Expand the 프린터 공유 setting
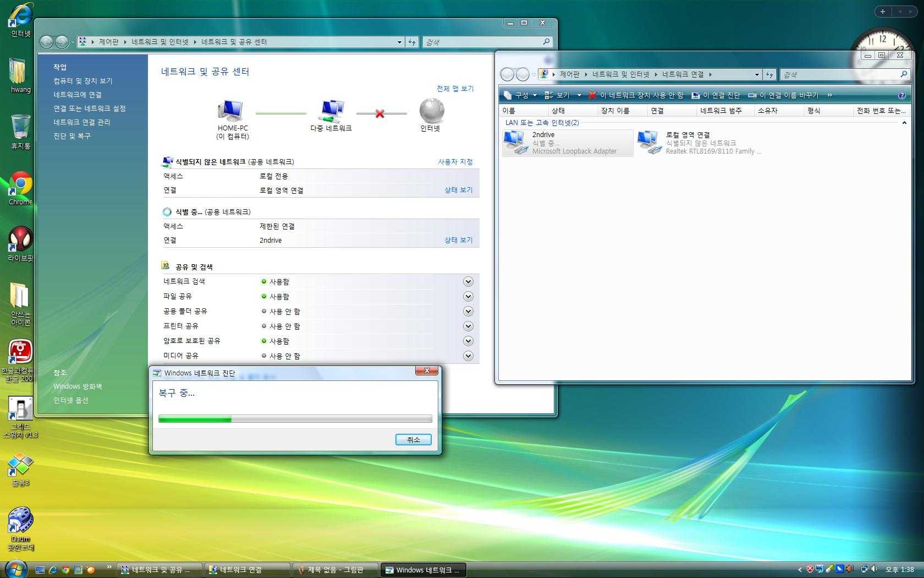924x578 pixels. pos(468,326)
